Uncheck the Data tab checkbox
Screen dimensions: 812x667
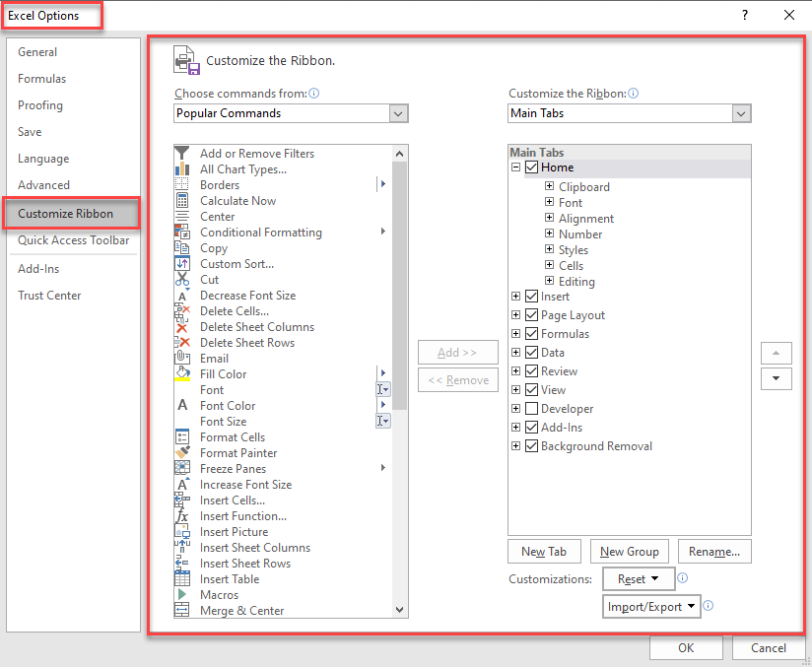point(531,352)
